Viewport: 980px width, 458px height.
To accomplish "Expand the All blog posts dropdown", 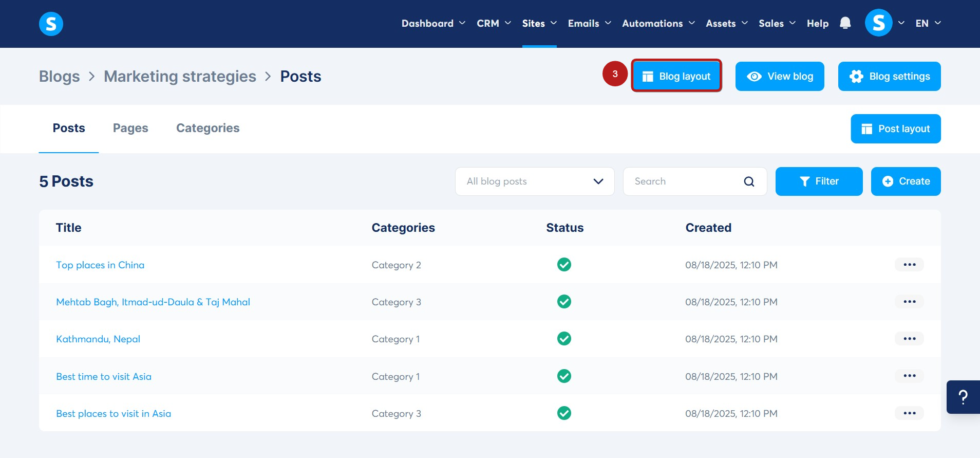I will pyautogui.click(x=534, y=181).
